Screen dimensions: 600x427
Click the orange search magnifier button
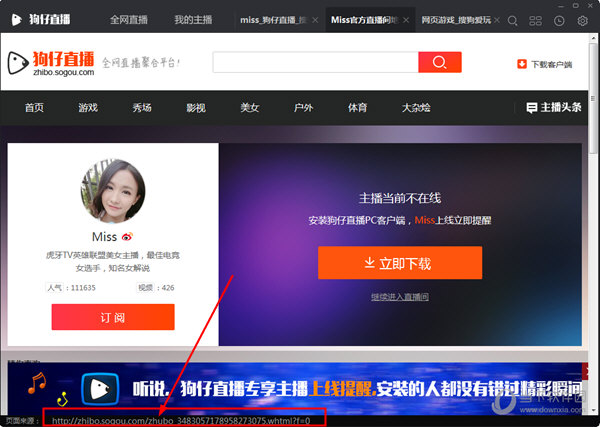click(439, 63)
